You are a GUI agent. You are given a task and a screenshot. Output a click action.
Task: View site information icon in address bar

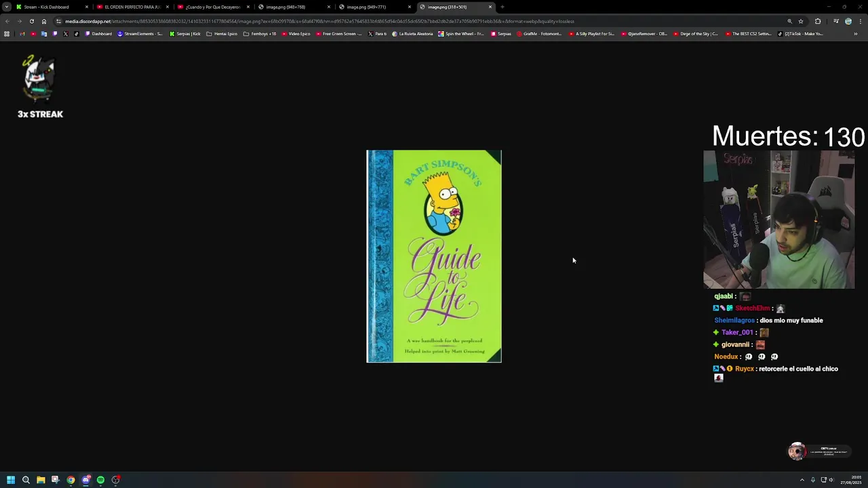click(59, 21)
